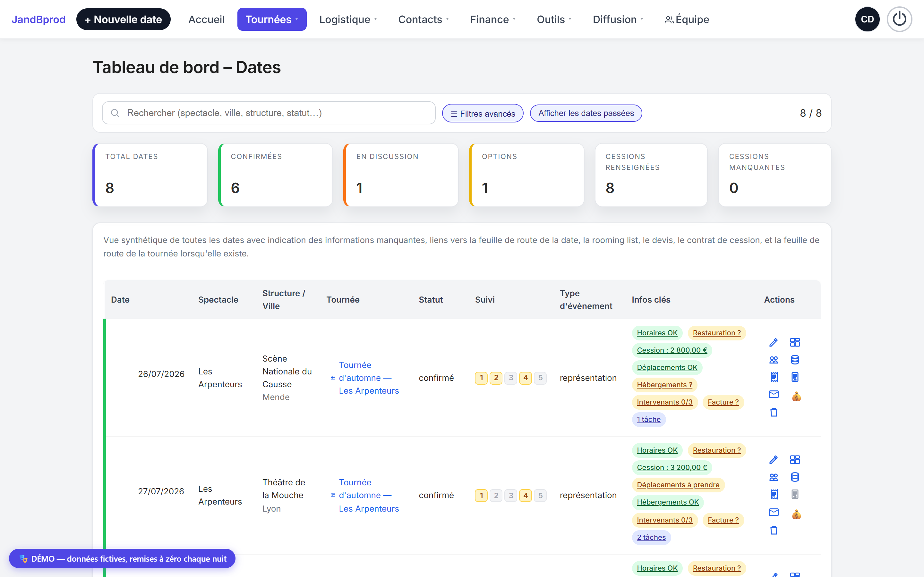Expand the Diffusion menu
The width and height of the screenshot is (924, 577).
[618, 19]
